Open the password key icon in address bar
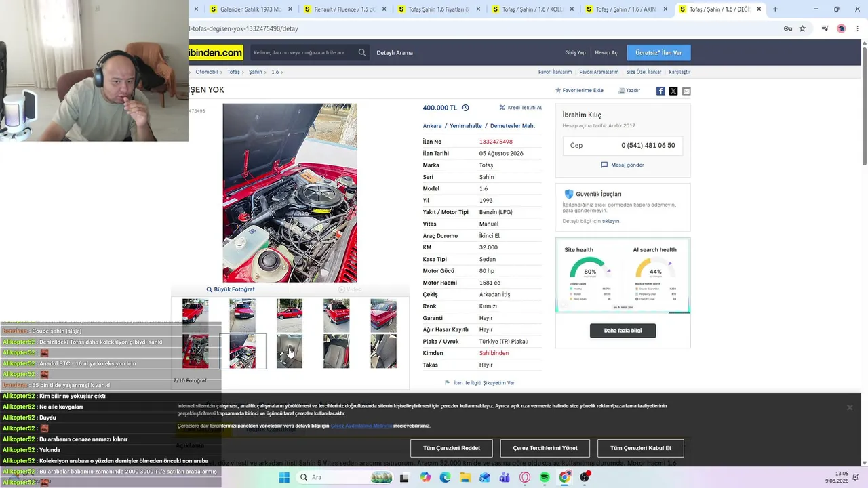868x488 pixels. [787, 28]
